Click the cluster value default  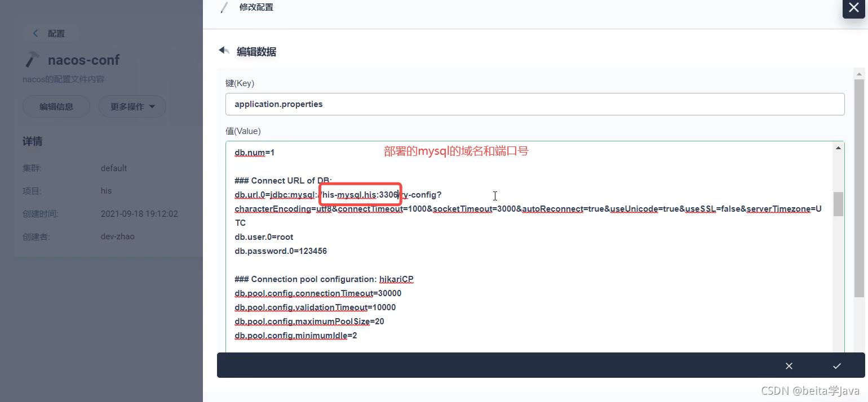coord(114,168)
